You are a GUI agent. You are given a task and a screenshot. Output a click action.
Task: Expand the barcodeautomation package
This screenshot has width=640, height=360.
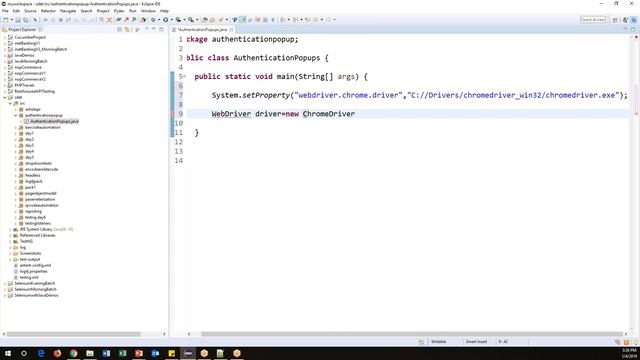[x=16, y=127]
